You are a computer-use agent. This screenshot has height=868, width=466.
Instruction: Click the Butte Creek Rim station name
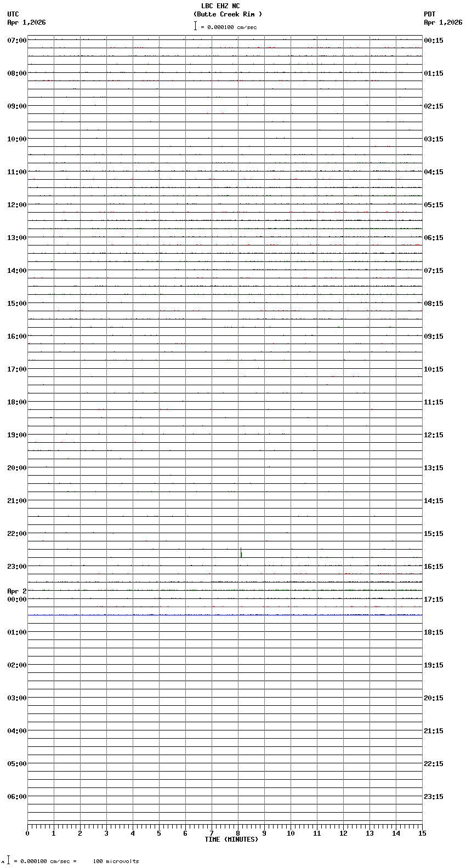(228, 14)
